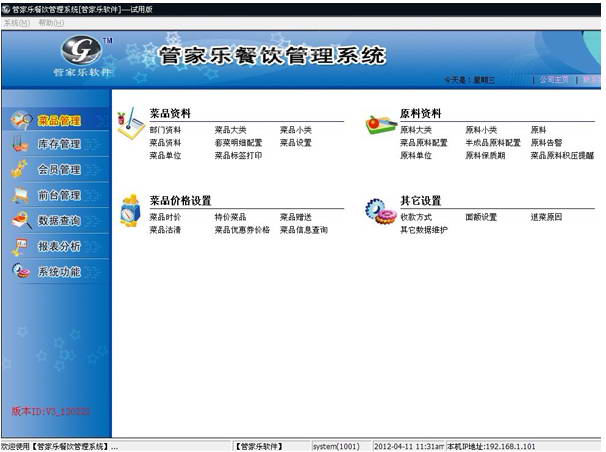The width and height of the screenshot is (606, 452).
Task: Click status bar 欢迎使用【管家乐餐饮管理系统】 text
Action: (60, 447)
